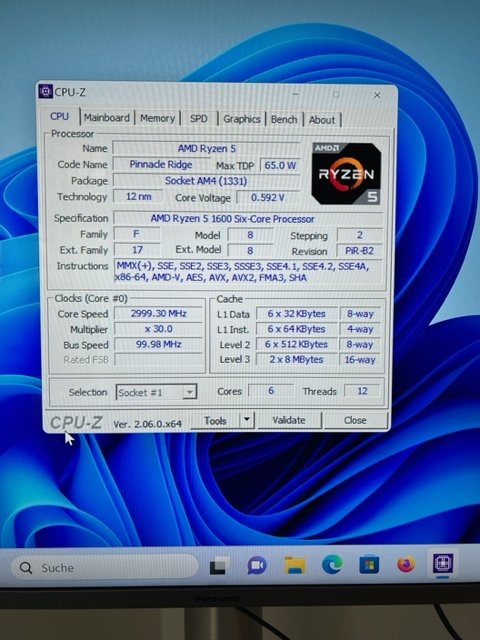Viewport: 480px width, 640px height.
Task: Click the x 30.0 multiplier value
Action: point(159,329)
